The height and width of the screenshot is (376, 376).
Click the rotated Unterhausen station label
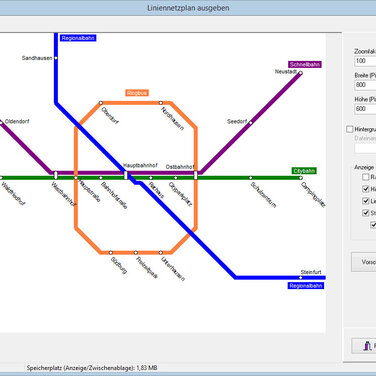pyautogui.click(x=173, y=269)
